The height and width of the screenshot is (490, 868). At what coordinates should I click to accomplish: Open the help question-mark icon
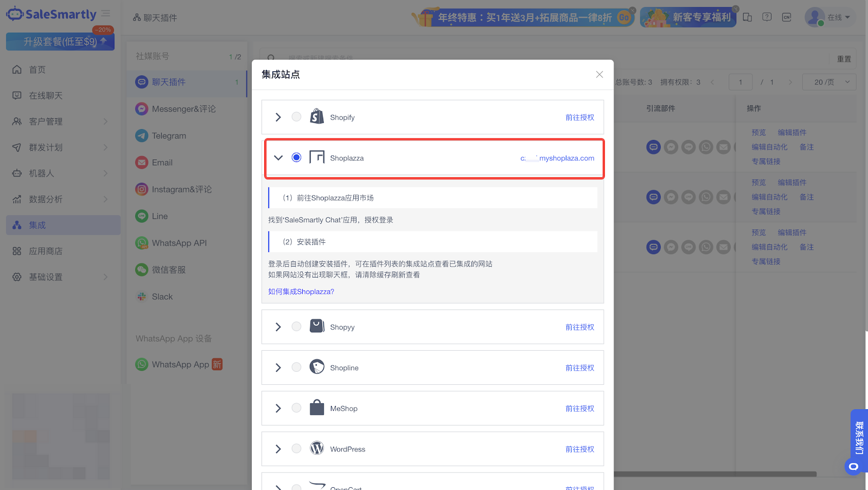(x=767, y=17)
